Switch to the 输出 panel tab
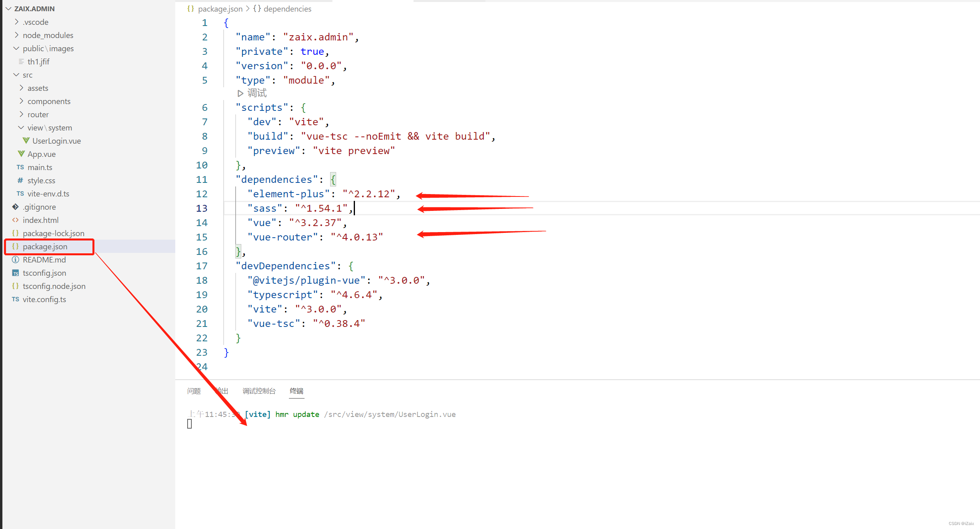The image size is (980, 529). click(x=222, y=391)
